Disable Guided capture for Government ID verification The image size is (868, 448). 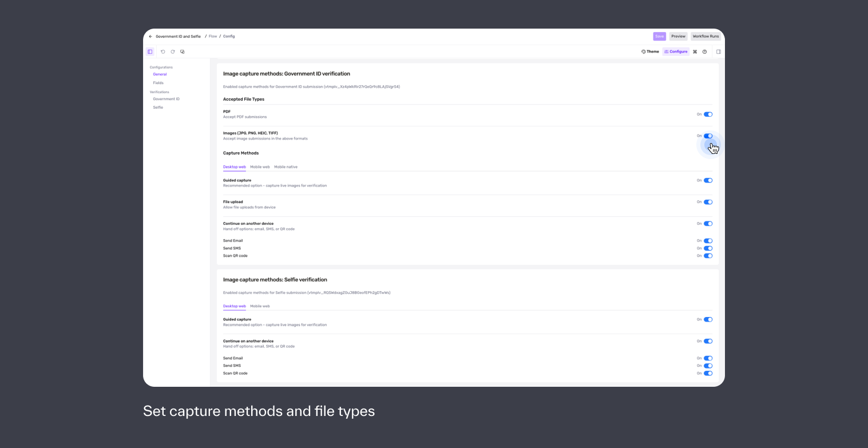[x=708, y=180]
